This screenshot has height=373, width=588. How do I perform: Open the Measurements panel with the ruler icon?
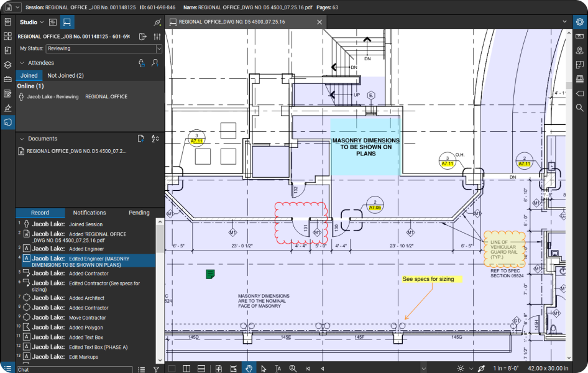579,36
